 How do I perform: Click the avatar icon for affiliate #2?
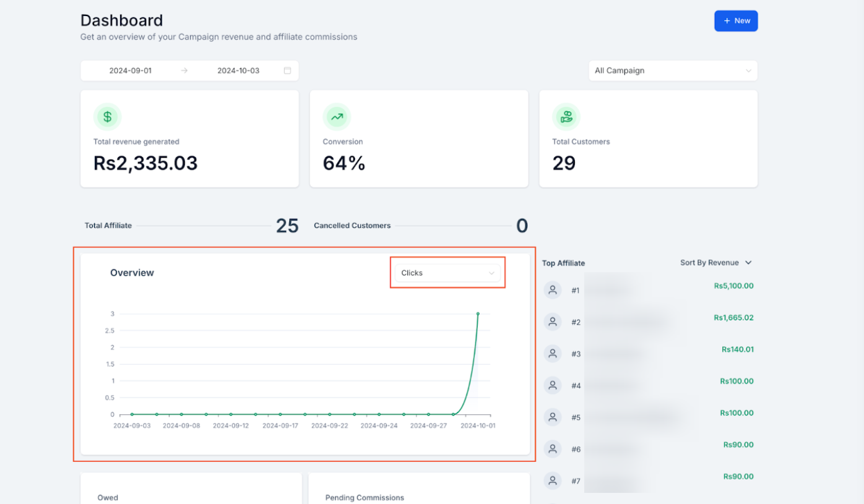(553, 322)
